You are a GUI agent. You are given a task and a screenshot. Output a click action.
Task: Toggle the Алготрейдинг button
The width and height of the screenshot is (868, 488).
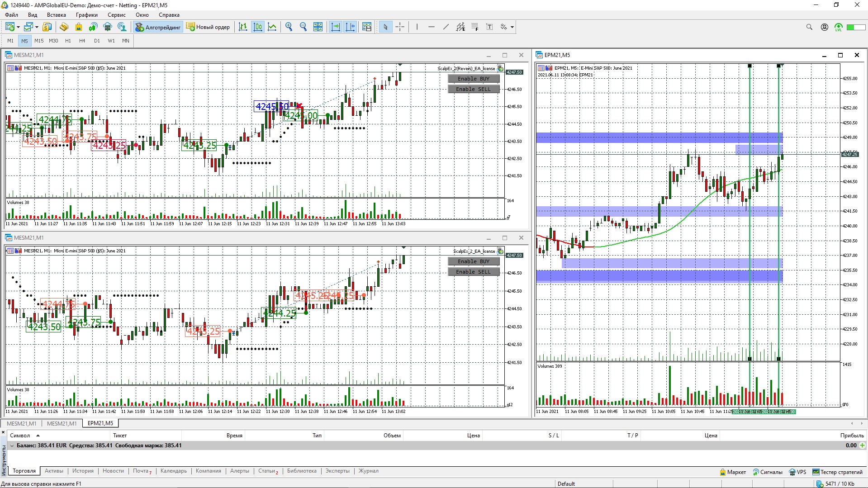point(158,27)
